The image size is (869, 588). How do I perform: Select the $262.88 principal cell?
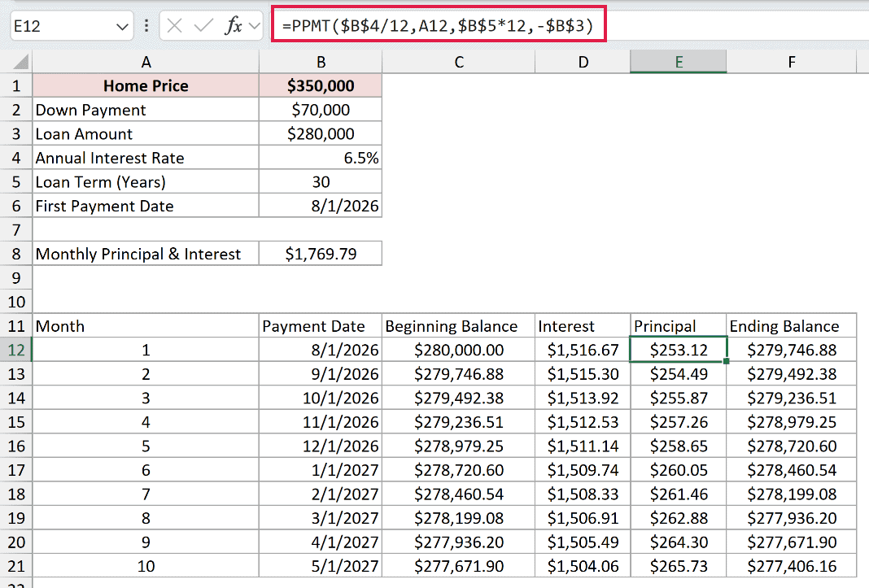[679, 518]
